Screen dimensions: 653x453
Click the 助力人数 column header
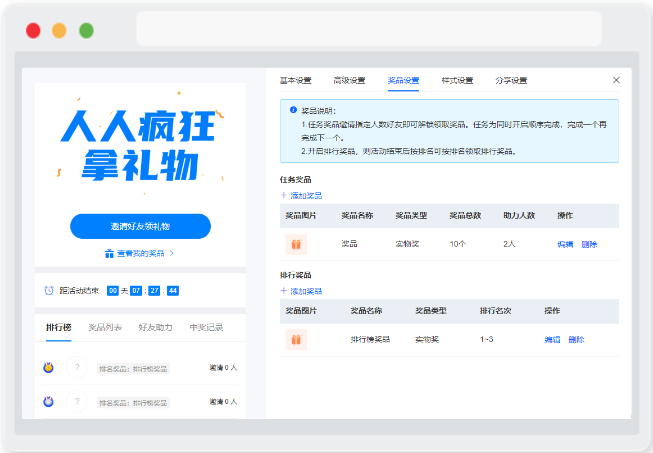[519, 215]
